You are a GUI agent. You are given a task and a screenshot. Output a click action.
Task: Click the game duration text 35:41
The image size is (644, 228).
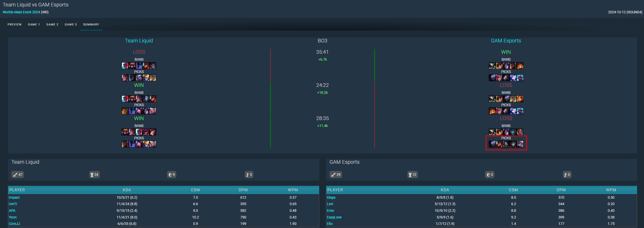pos(322,52)
